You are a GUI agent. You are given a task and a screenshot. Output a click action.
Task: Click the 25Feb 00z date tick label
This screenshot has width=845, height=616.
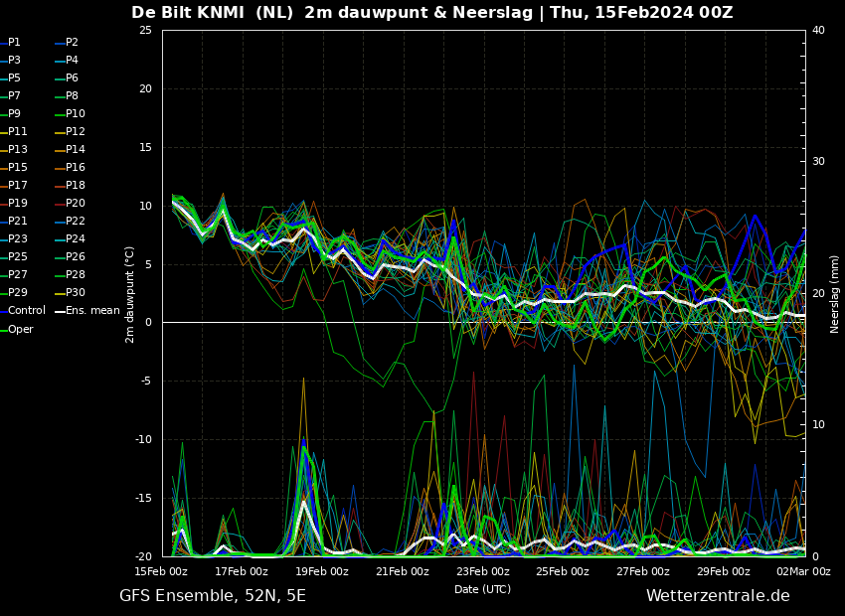pyautogui.click(x=563, y=572)
